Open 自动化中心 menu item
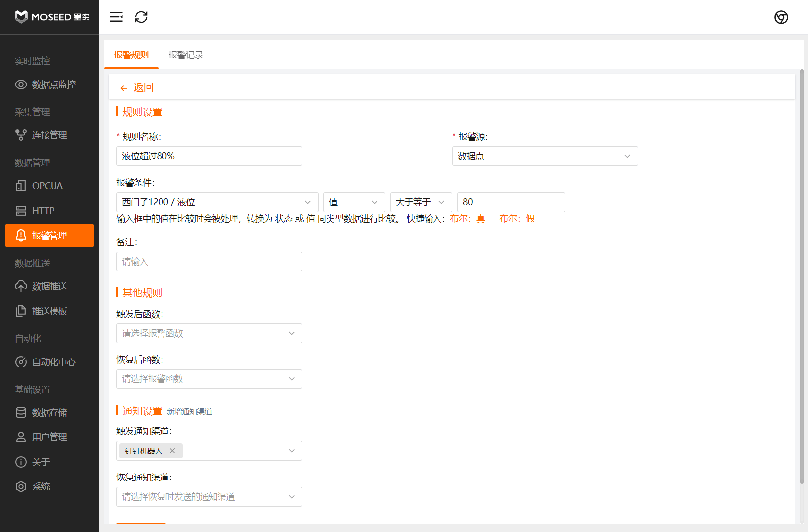Viewport: 808px width, 532px height. click(x=50, y=362)
